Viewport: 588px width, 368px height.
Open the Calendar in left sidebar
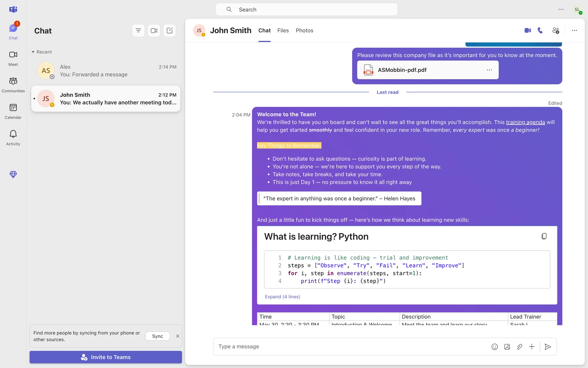tap(13, 111)
